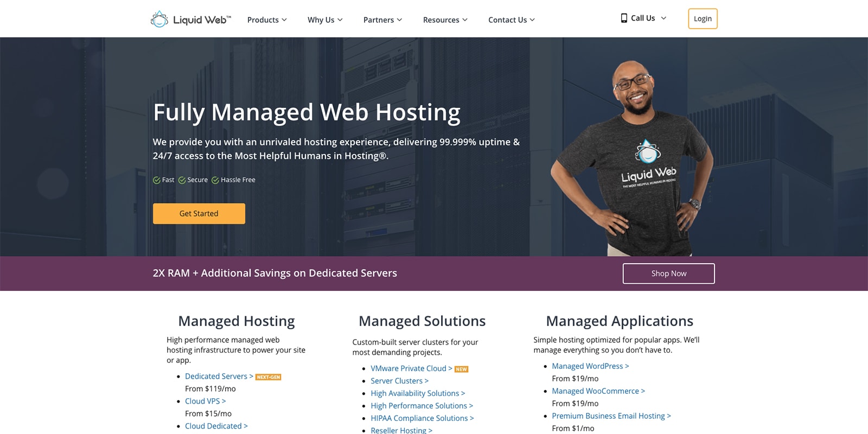Image resolution: width=868 pixels, height=434 pixels.
Task: Click the NEXT-GEN badge beside Dedicated Servers
Action: pos(268,377)
